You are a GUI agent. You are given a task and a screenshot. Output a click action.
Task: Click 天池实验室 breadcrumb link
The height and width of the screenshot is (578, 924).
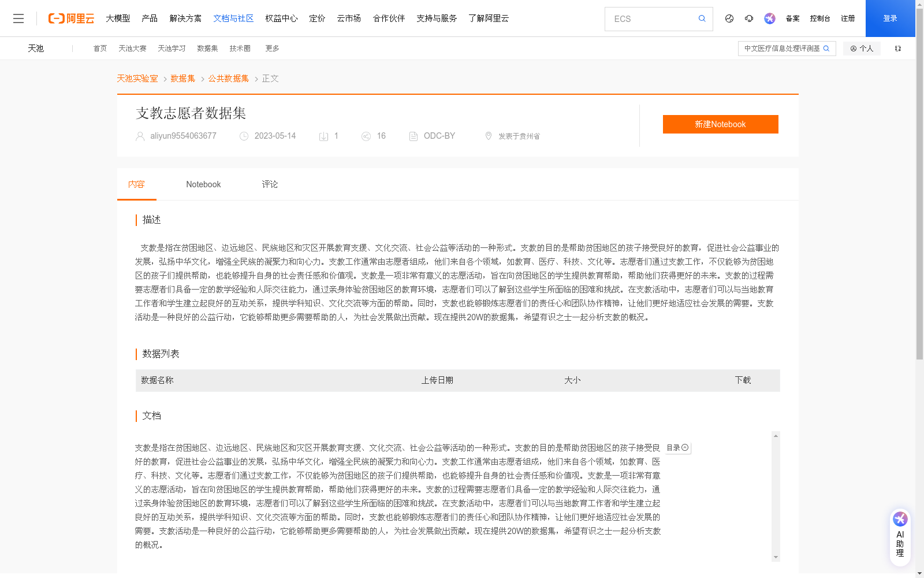tap(137, 79)
